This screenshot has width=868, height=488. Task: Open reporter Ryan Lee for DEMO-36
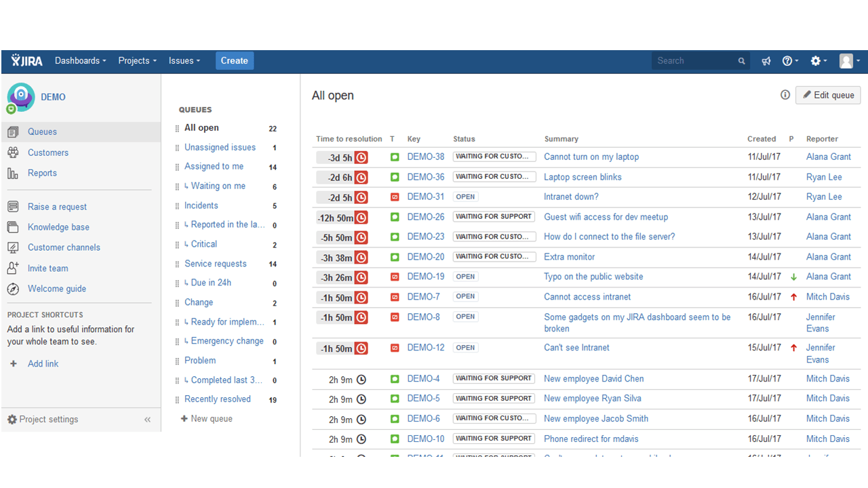(x=824, y=178)
